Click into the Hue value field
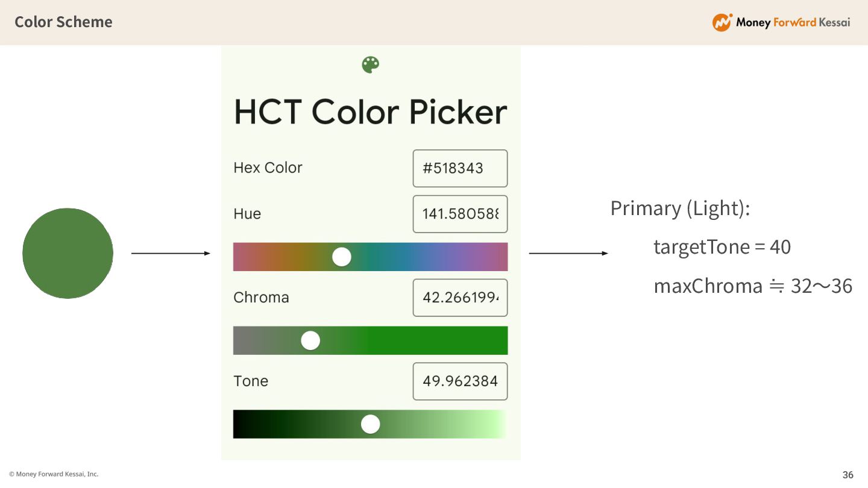Viewport: 868px width, 488px height. pyautogui.click(x=460, y=214)
